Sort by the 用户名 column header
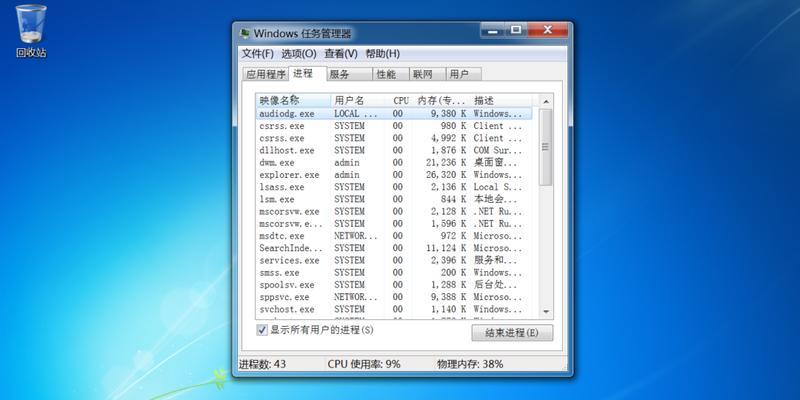 coord(358,101)
